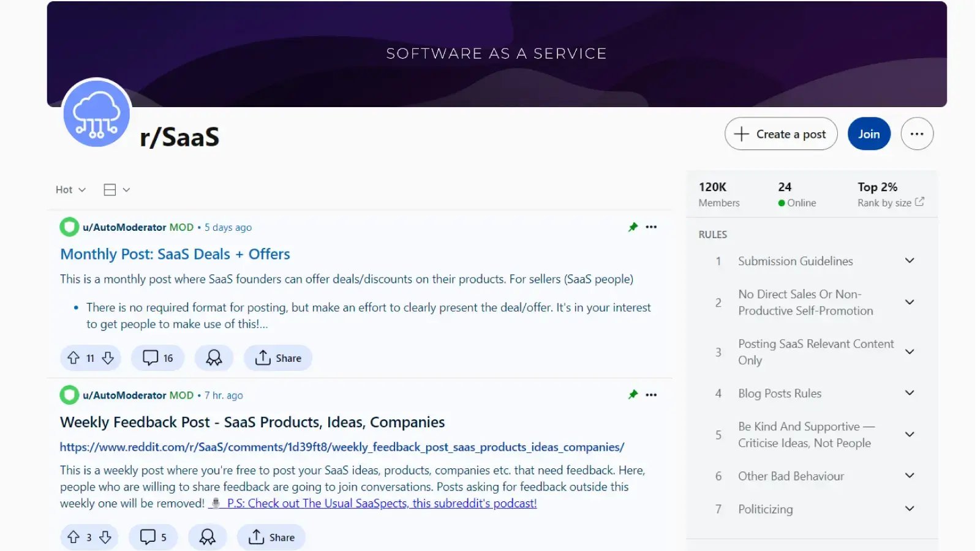Share the Weekly Feedback Post
The width and height of the screenshot is (980, 551).
pyautogui.click(x=271, y=537)
